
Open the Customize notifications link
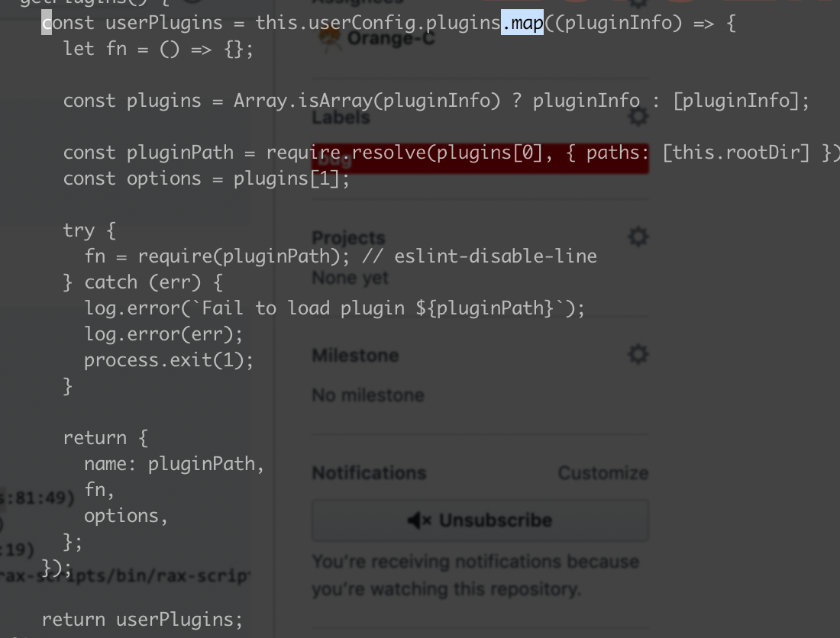(x=603, y=473)
